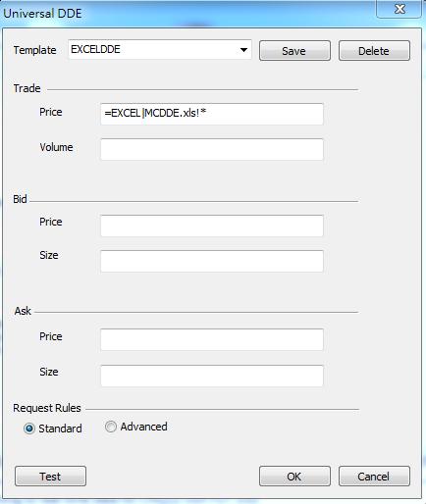Click the Bid Size input field

(x=212, y=261)
